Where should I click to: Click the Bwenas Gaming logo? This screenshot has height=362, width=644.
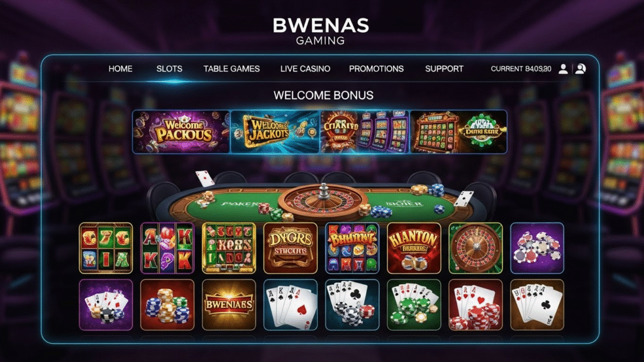click(x=321, y=31)
